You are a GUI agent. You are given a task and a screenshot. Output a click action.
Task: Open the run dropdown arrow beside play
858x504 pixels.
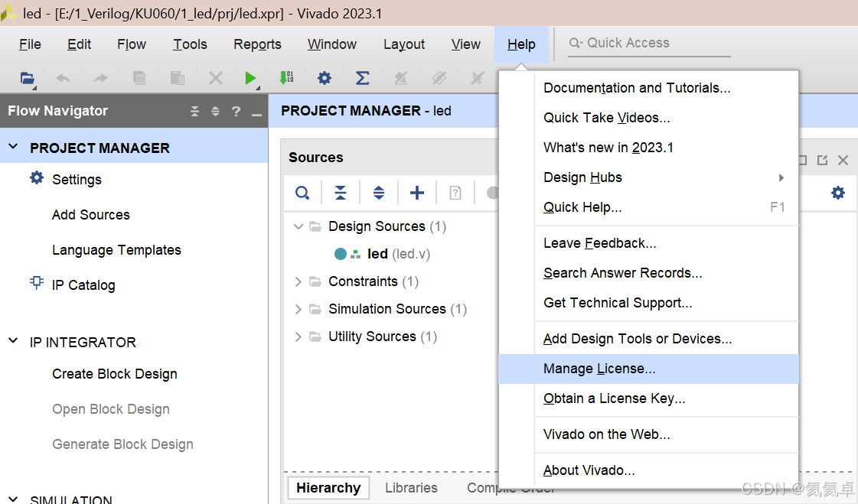pyautogui.click(x=258, y=88)
